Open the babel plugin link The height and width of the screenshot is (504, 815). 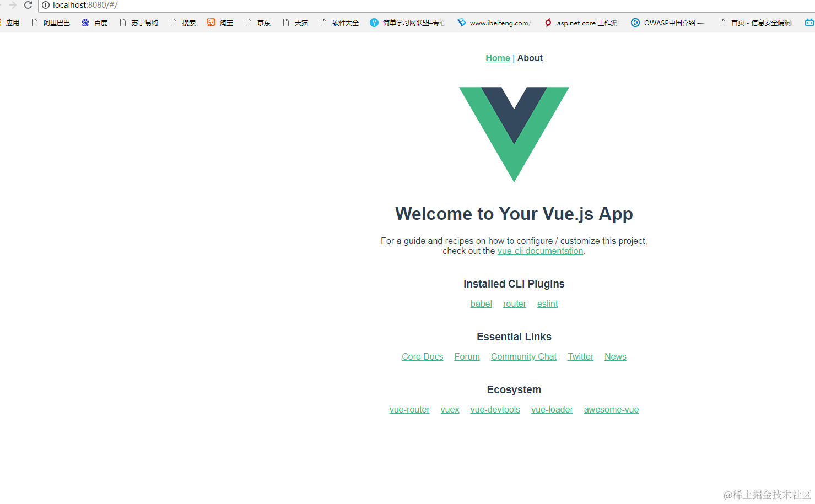(481, 304)
